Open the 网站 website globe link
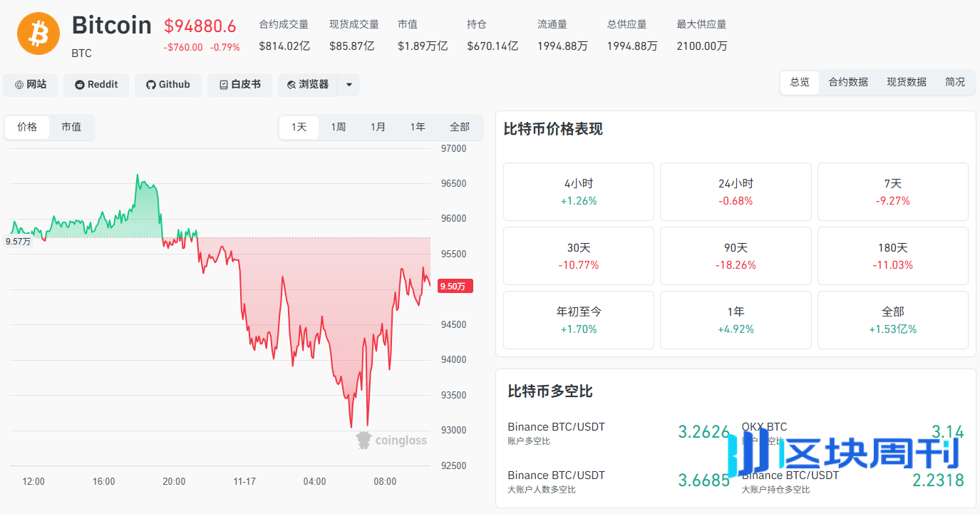Image resolution: width=980 pixels, height=514 pixels. click(x=30, y=85)
